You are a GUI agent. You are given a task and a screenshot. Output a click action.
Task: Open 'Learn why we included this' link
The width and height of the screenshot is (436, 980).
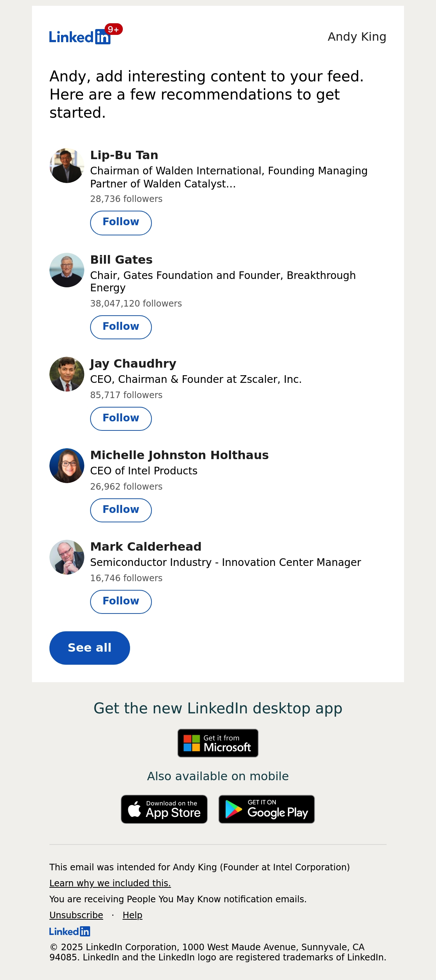[110, 883]
